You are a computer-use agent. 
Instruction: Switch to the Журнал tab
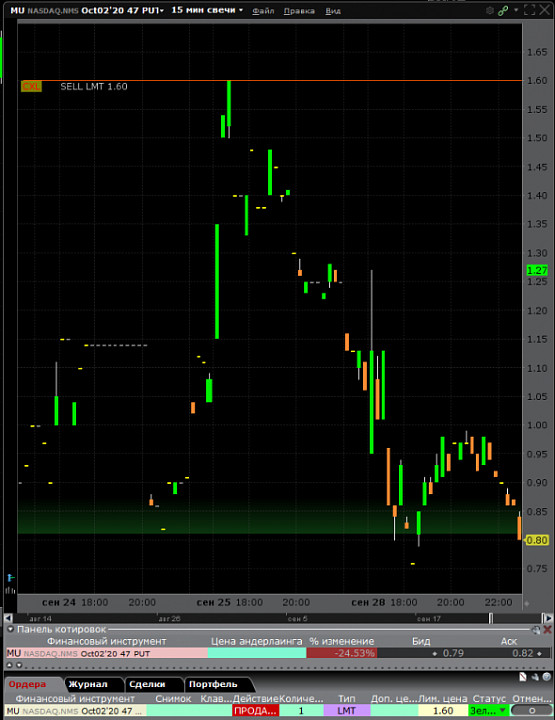pos(88,684)
